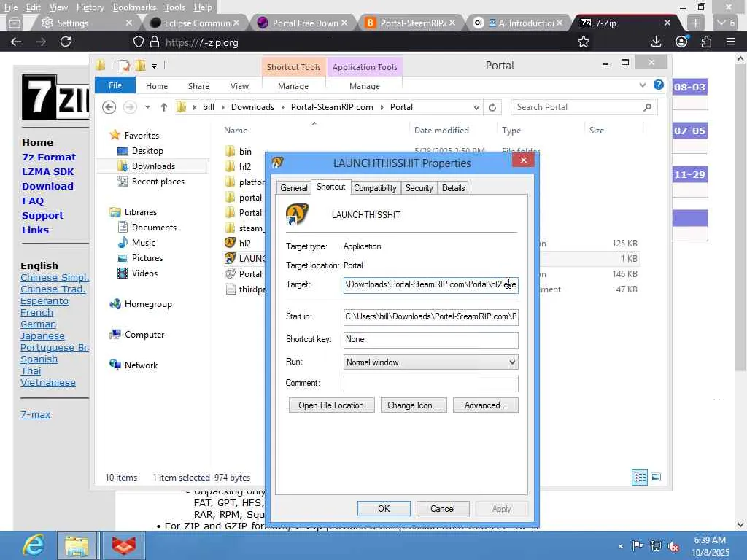The width and height of the screenshot is (747, 560).
Task: Switch Explorer to large icons view
Action: pos(656,477)
